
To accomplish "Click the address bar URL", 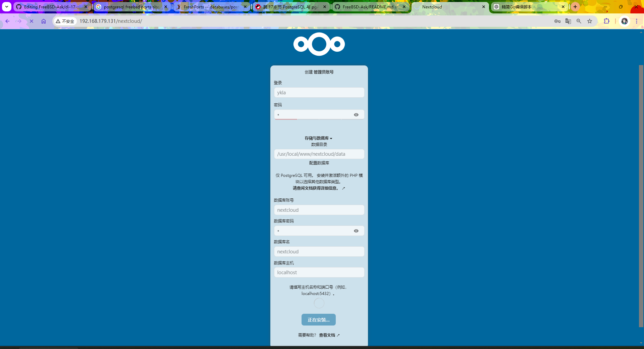I will click(111, 21).
